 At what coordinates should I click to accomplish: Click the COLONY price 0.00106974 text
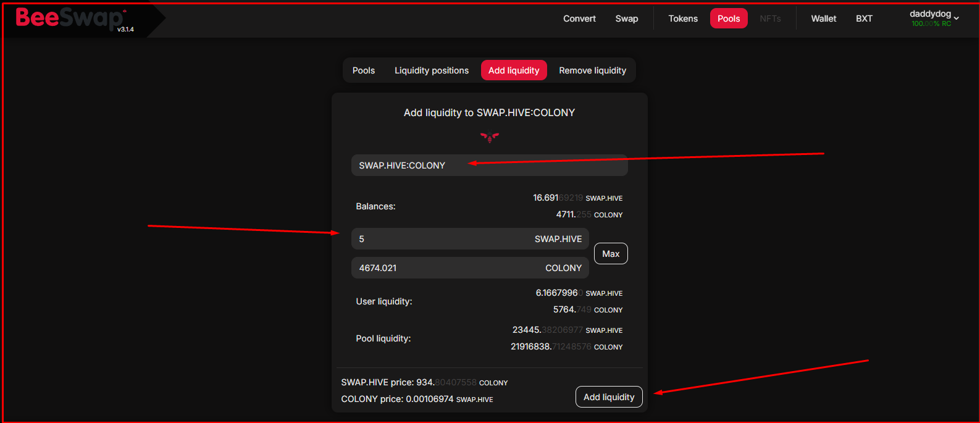[417, 399]
